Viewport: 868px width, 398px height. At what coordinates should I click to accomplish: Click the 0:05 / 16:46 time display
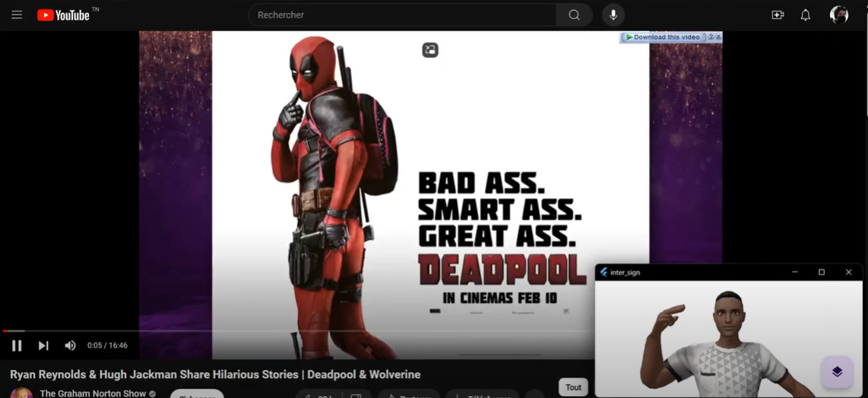point(107,345)
